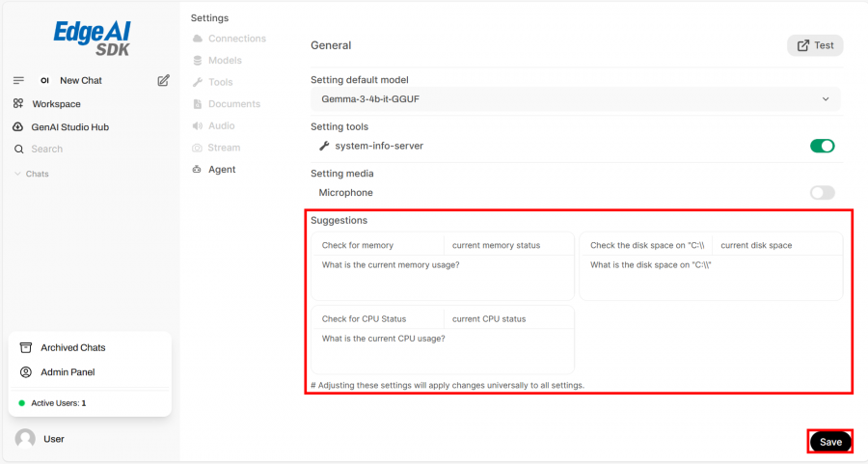Click the 'What is the current CPU usage?' prompt field
The width and height of the screenshot is (868, 464).
[442, 351]
